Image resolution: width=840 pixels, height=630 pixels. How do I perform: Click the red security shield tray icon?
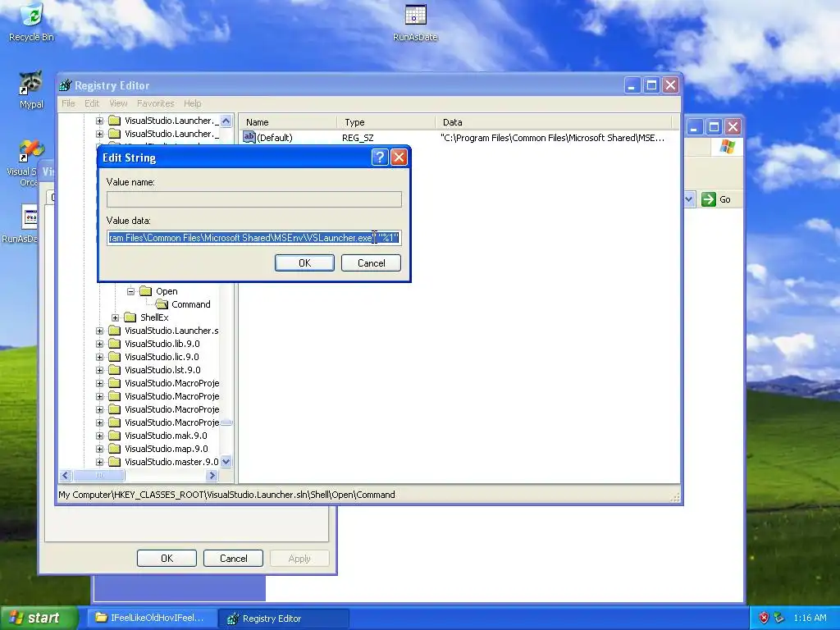pos(764,618)
